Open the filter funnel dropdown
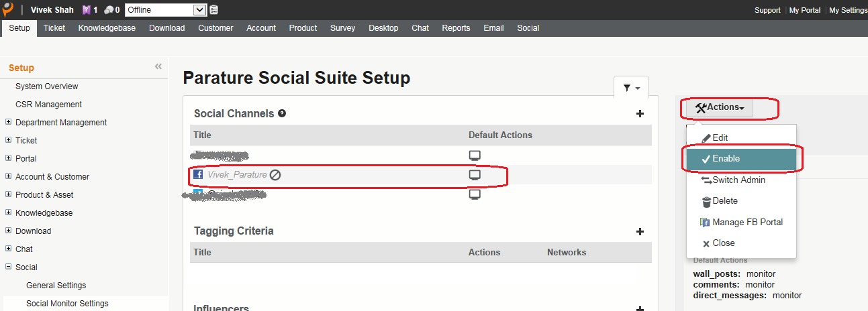The image size is (868, 311). tap(631, 88)
